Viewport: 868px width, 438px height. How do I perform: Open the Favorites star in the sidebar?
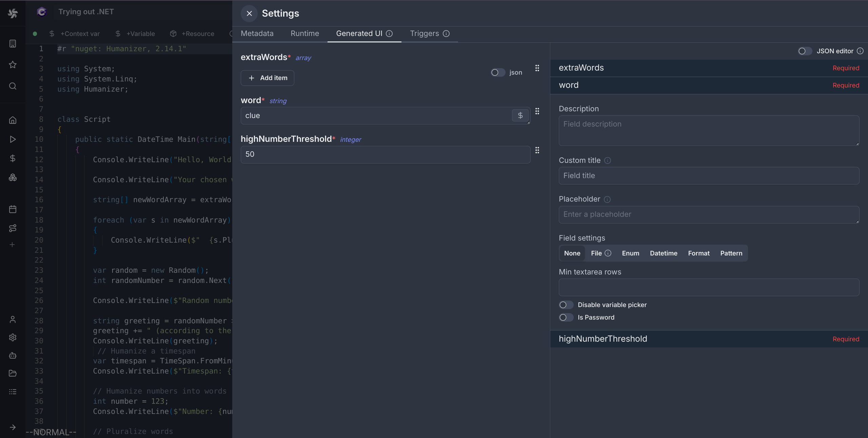pos(13,64)
